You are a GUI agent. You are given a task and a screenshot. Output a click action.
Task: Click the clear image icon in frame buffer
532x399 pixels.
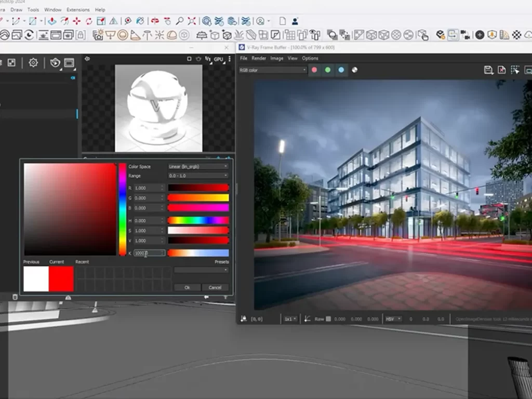(502, 70)
